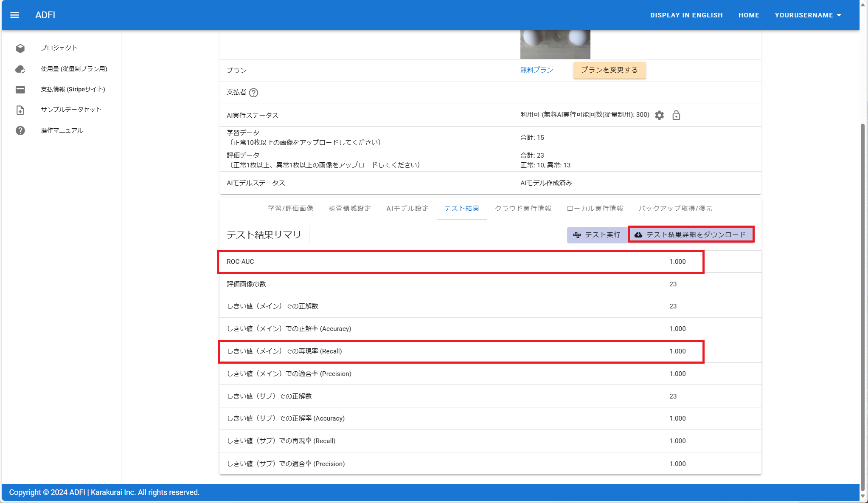Click the payment card icon in sidebar

(20, 90)
